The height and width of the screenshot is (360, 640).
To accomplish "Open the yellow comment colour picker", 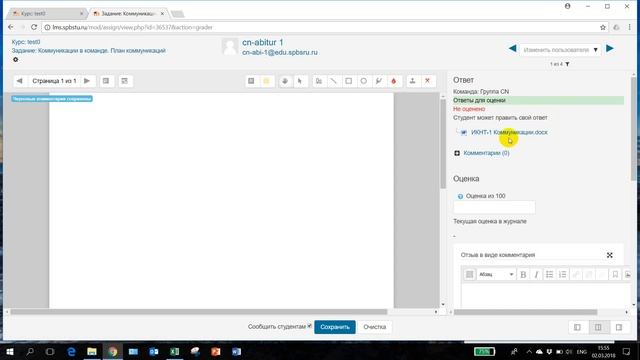I will (266, 81).
